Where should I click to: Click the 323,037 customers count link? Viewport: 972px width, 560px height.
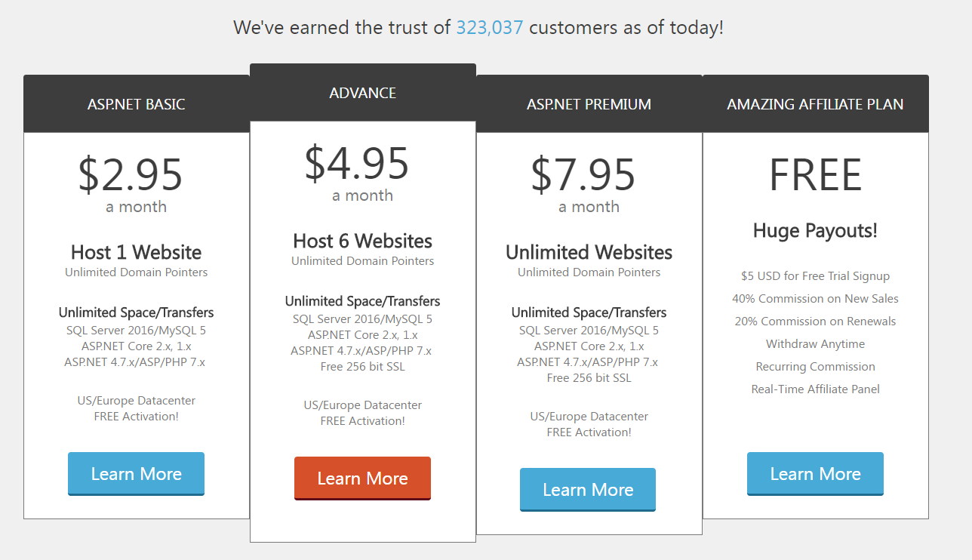[x=489, y=28]
